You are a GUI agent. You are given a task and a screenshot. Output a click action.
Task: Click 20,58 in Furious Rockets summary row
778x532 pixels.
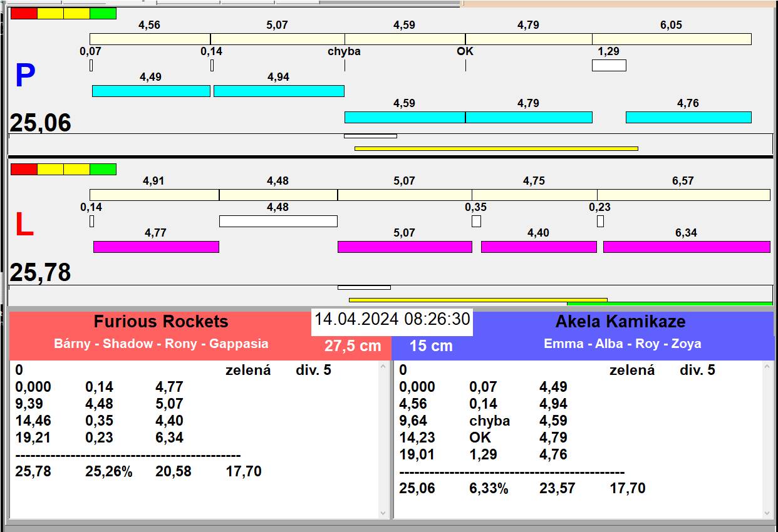tap(174, 471)
